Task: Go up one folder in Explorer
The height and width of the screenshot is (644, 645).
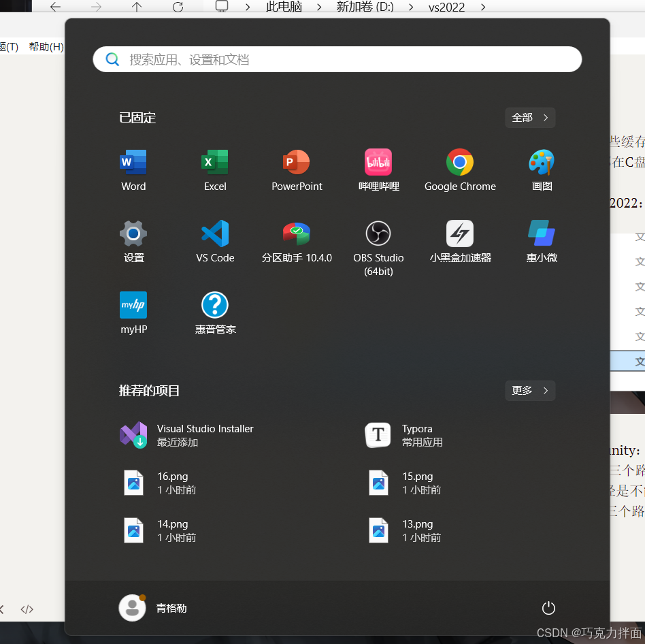Action: (137, 7)
